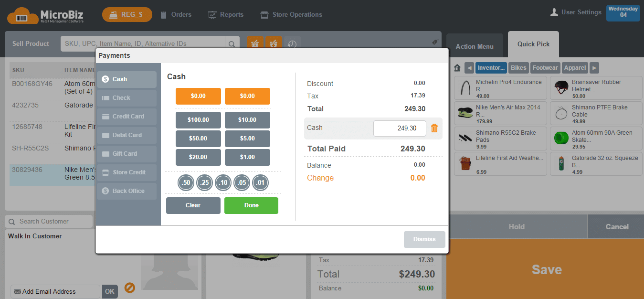Click the Hold button

click(517, 227)
